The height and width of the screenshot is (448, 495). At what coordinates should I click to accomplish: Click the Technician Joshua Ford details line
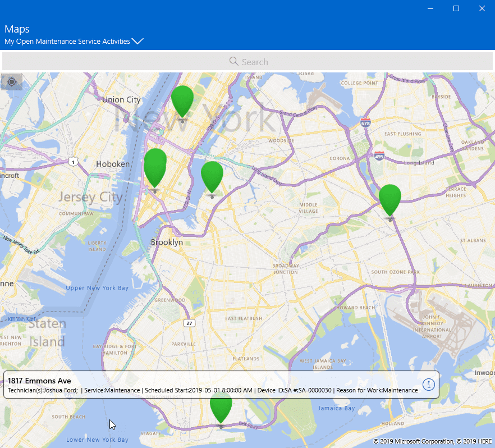pyautogui.click(x=213, y=390)
